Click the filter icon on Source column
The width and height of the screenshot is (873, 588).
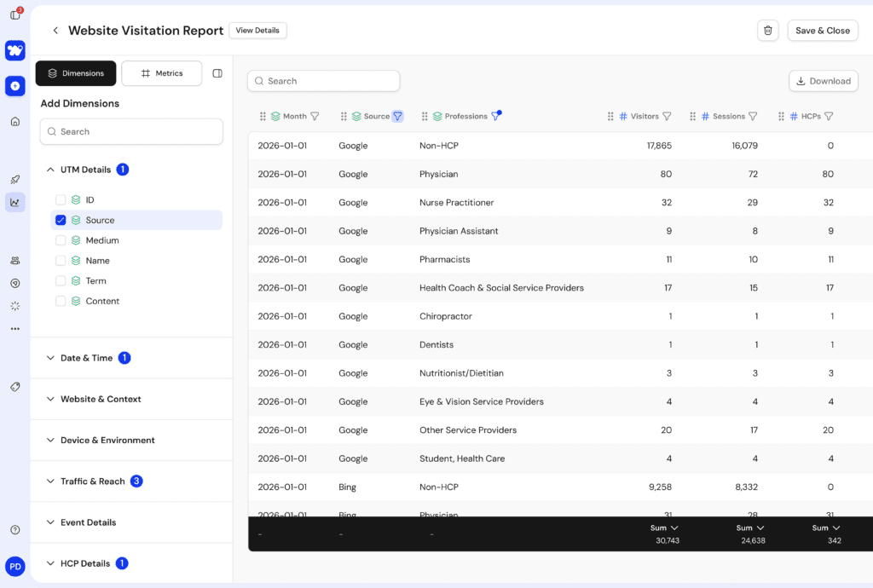(397, 117)
